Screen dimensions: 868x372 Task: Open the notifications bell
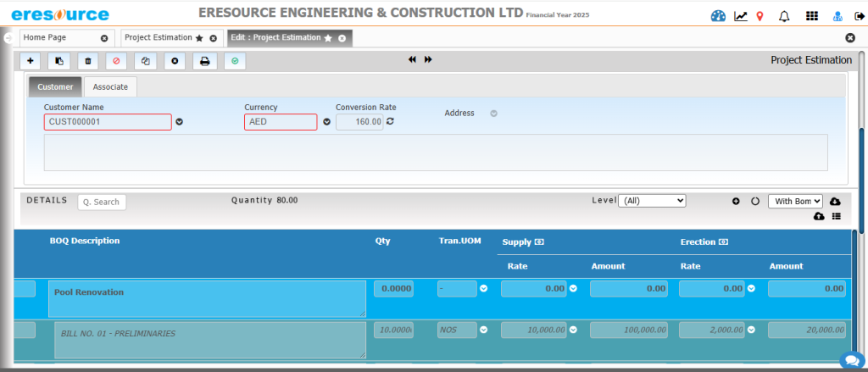coord(783,15)
